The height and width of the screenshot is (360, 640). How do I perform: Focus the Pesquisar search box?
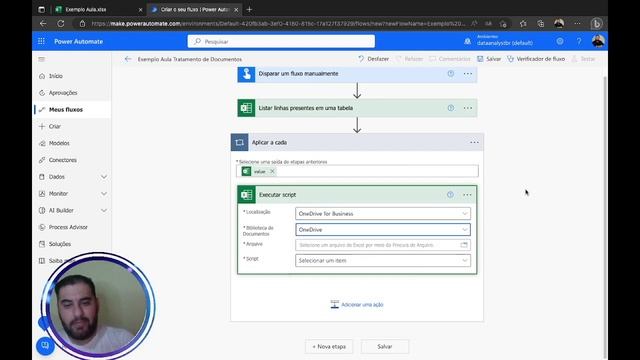point(281,41)
